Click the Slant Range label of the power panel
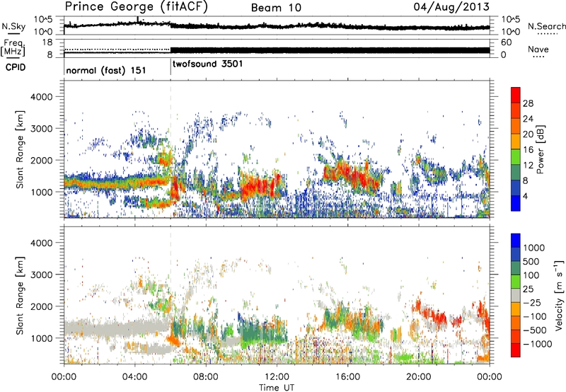The height and width of the screenshot is (392, 566). (x=20, y=149)
